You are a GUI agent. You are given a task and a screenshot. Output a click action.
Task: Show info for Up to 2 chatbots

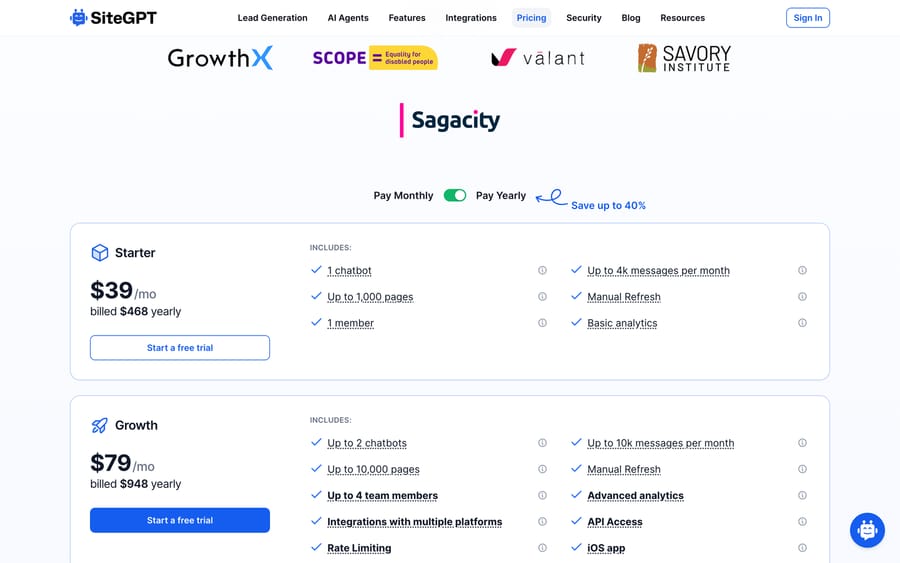542,443
